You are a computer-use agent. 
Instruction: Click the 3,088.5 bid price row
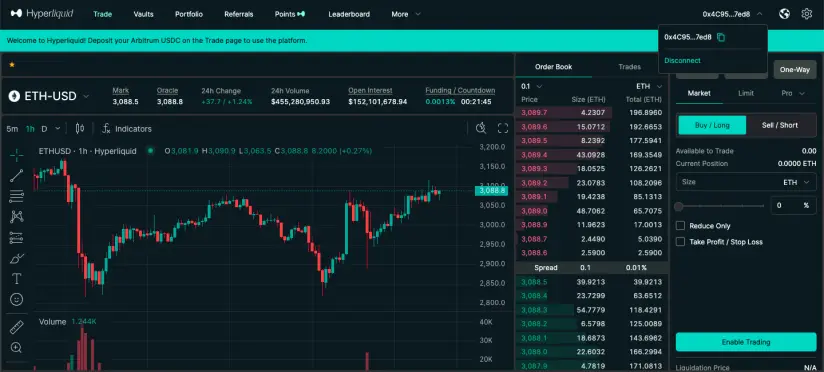[x=592, y=282]
